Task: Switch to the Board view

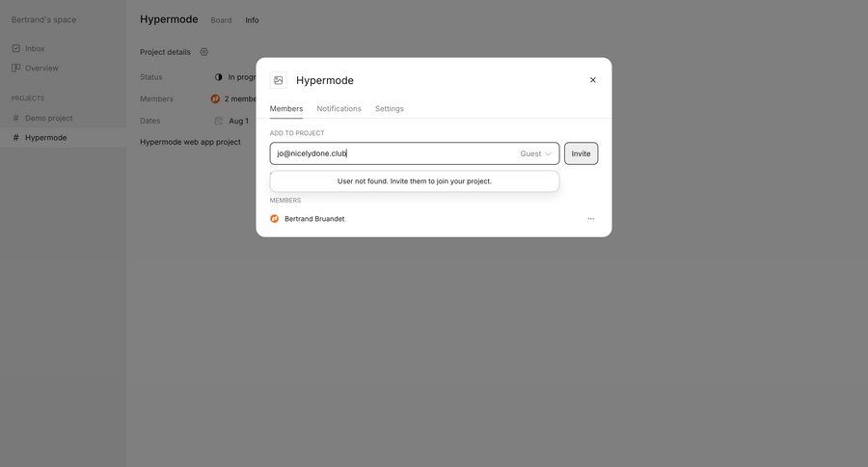Action: click(221, 20)
